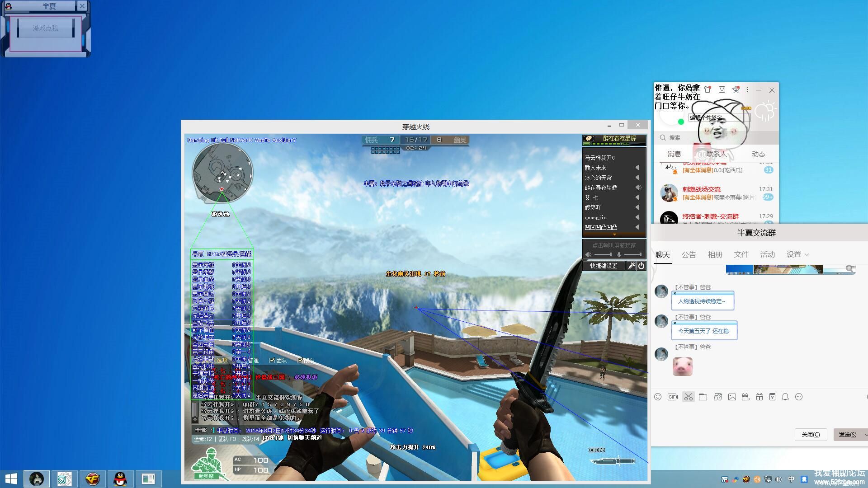Open the more options ellipsis icon in chat toolbar
The image size is (868, 488).
[x=799, y=397]
